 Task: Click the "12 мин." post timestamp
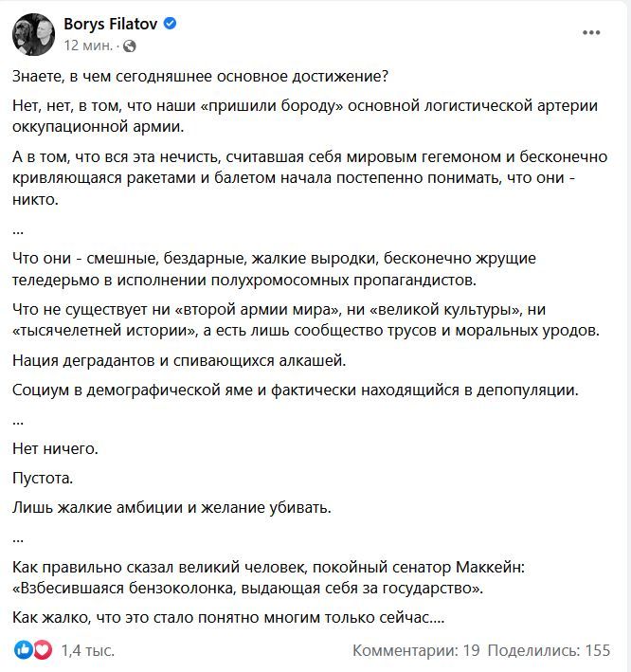(x=87, y=45)
